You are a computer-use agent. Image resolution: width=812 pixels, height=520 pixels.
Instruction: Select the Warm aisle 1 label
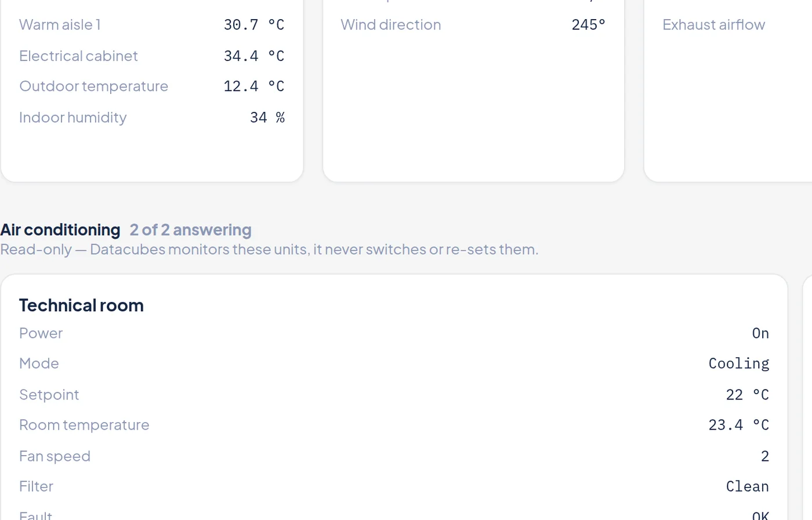coord(60,25)
